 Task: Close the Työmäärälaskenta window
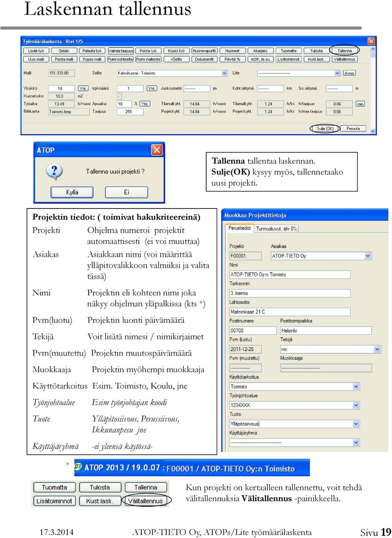[371, 41]
